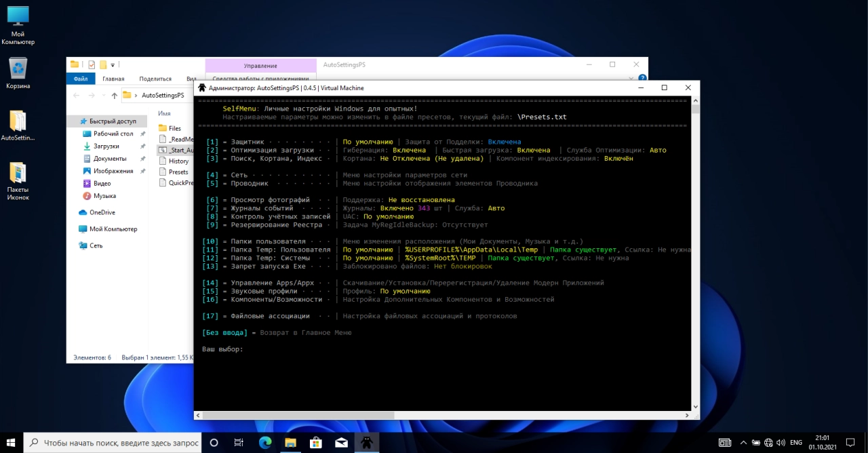The image size is (868, 453).
Task: Click Элементов: 6 in Explorer status bar
Action: (92, 357)
